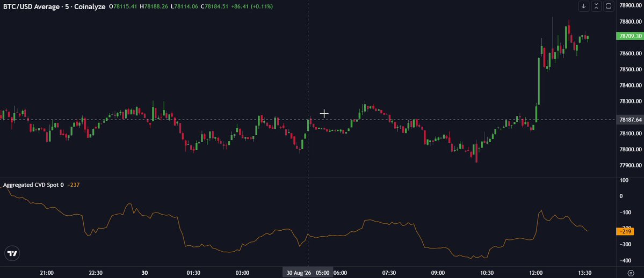Click the 78500.00 price scale label

pyautogui.click(x=631, y=69)
